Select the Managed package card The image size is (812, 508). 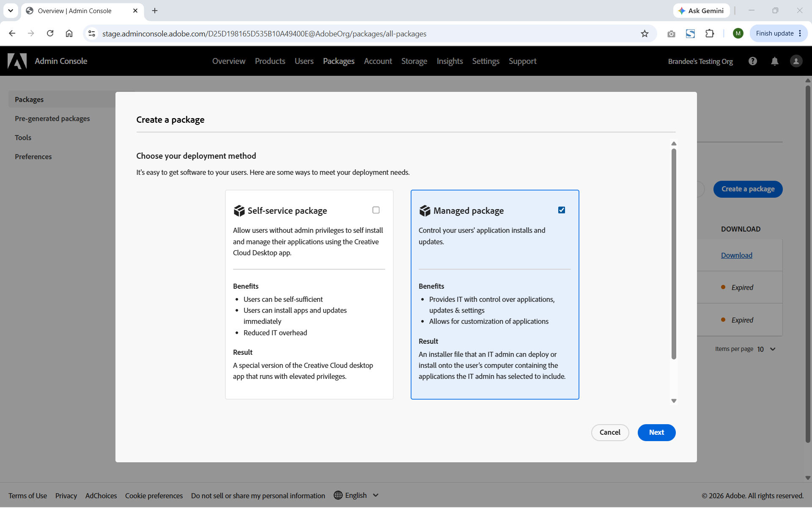495,295
